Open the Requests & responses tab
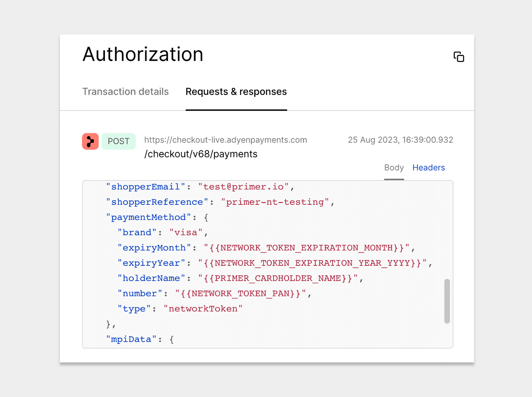532x397 pixels. (236, 92)
